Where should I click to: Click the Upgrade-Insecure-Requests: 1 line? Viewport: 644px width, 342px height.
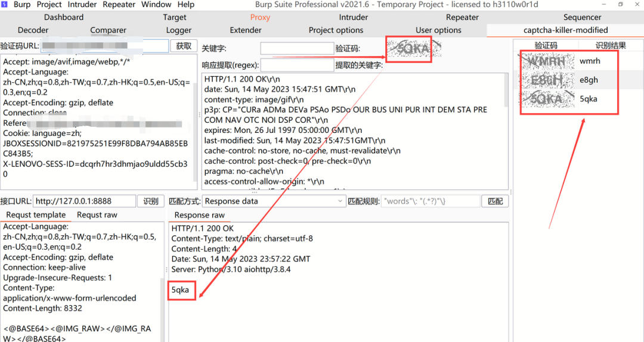(x=57, y=278)
